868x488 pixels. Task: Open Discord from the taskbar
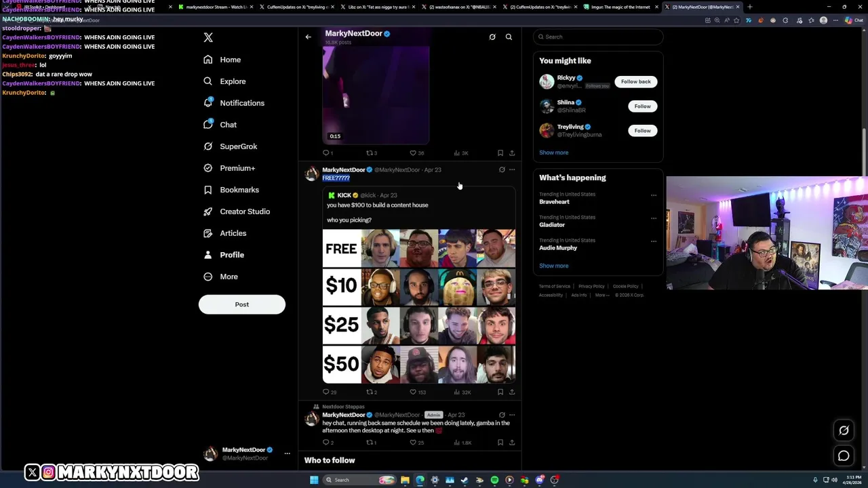coord(539,480)
